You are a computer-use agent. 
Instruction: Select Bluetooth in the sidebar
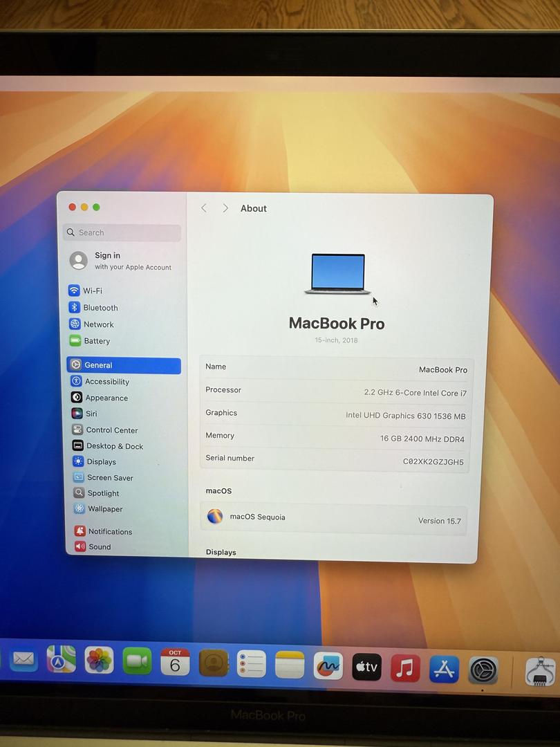click(100, 308)
